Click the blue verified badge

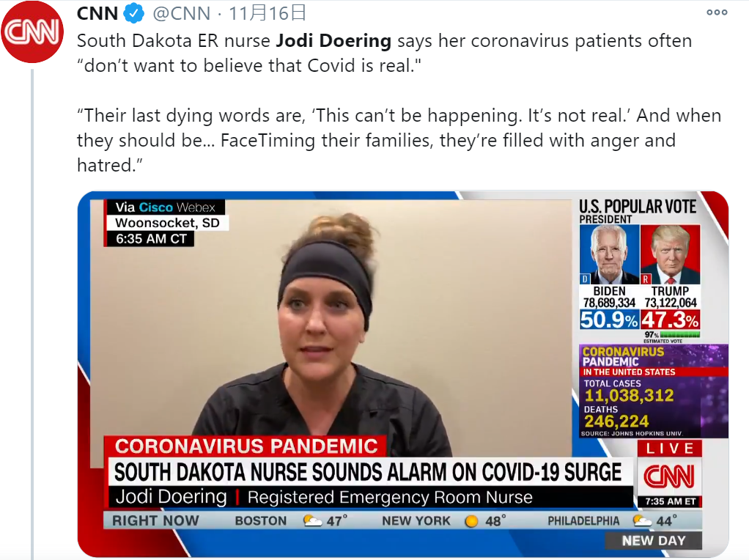pos(133,13)
